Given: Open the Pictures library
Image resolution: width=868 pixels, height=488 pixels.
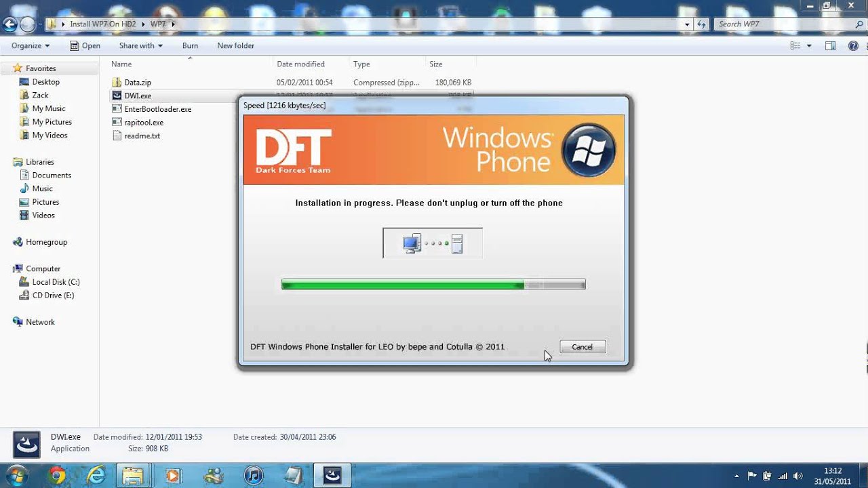Looking at the screenshot, I should (45, 202).
